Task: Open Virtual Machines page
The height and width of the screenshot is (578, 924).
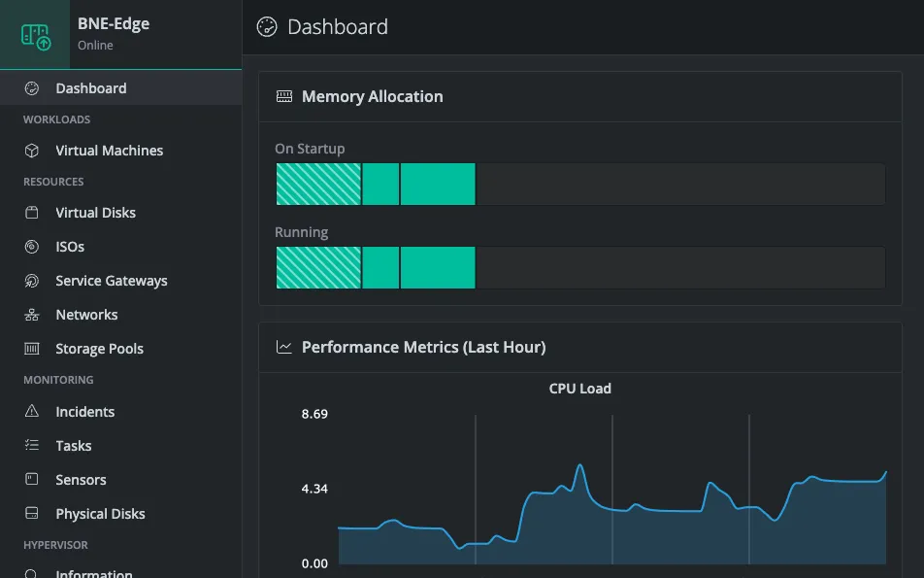Action: (x=120, y=151)
